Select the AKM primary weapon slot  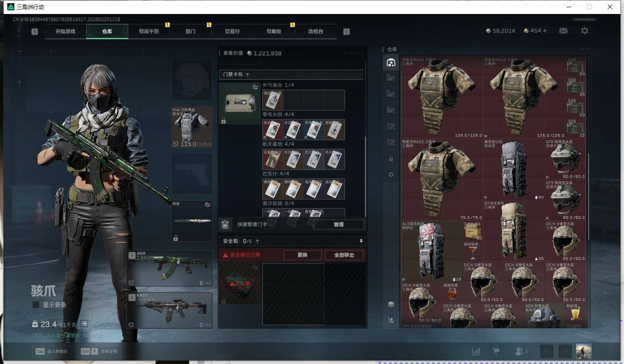click(170, 268)
